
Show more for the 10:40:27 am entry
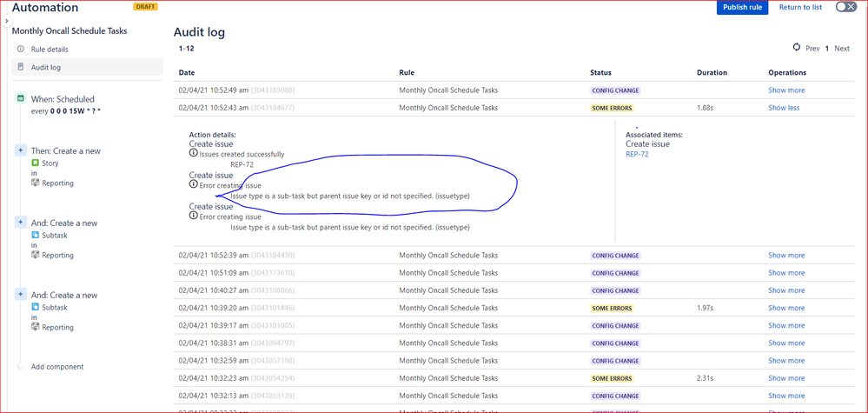[786, 290]
